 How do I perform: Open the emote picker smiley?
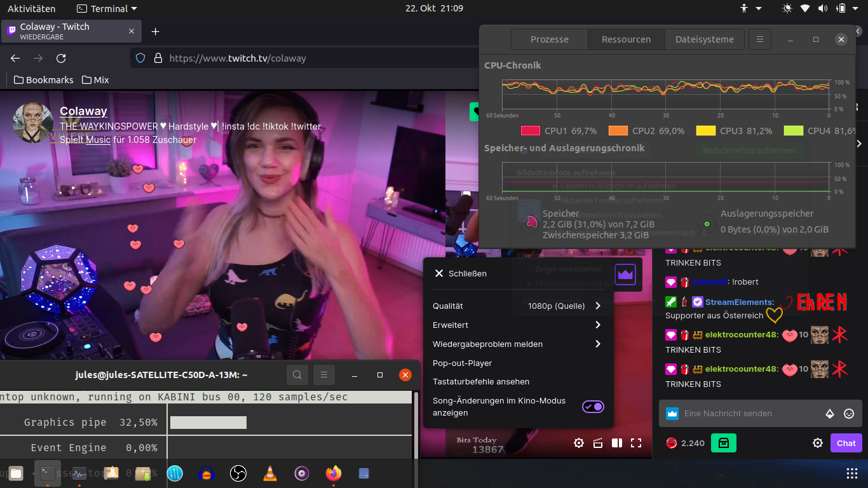click(849, 414)
